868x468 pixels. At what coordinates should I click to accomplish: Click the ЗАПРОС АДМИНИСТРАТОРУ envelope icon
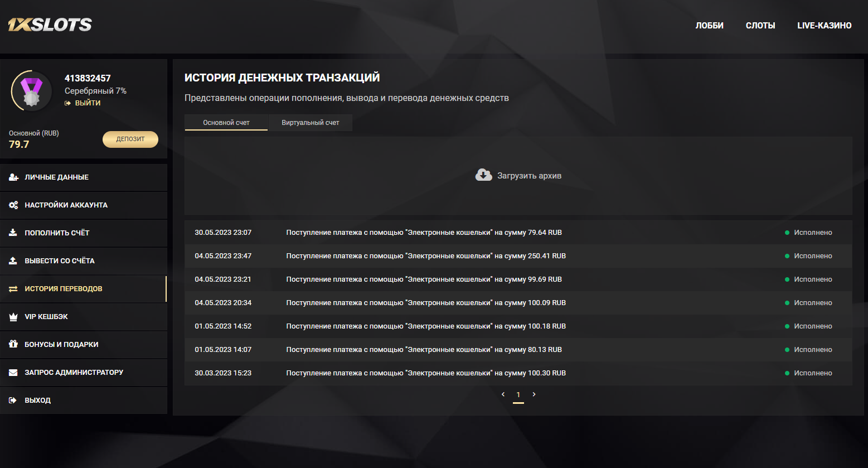tap(13, 373)
